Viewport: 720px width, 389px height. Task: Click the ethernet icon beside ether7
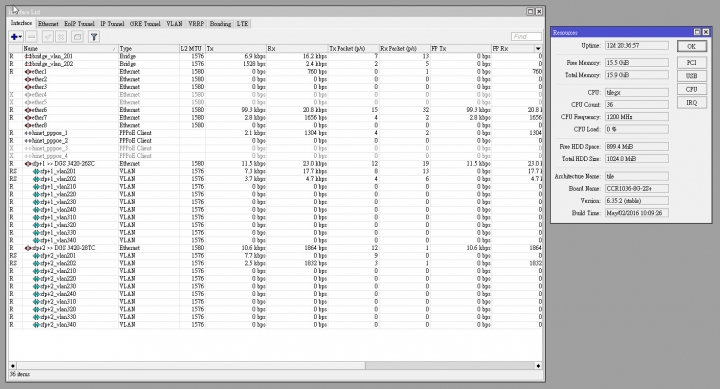pos(28,118)
